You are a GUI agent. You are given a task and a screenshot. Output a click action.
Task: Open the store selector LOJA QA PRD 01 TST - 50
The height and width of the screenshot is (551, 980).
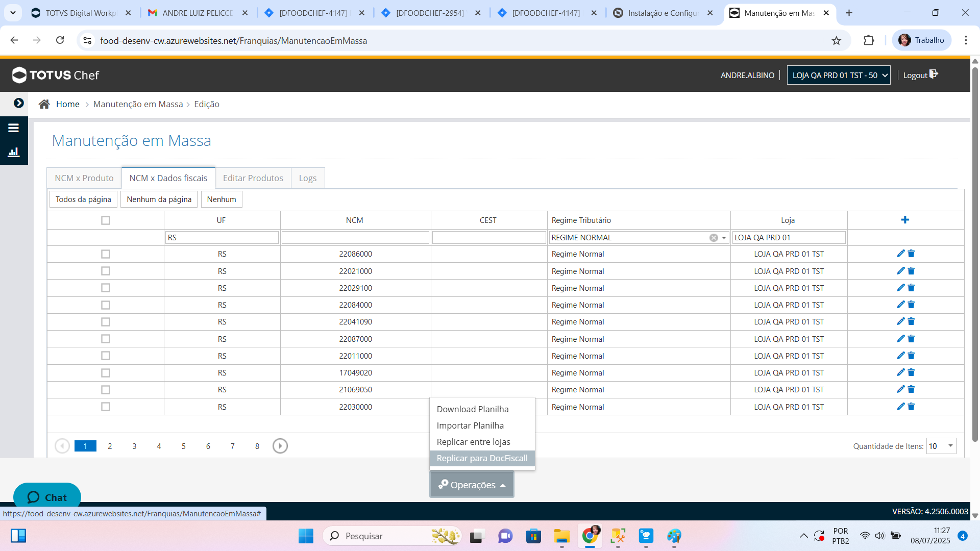pos(839,75)
